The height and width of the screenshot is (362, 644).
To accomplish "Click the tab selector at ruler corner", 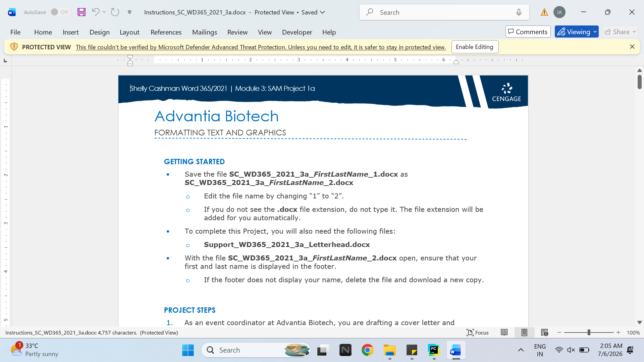I will pyautogui.click(x=5, y=61).
